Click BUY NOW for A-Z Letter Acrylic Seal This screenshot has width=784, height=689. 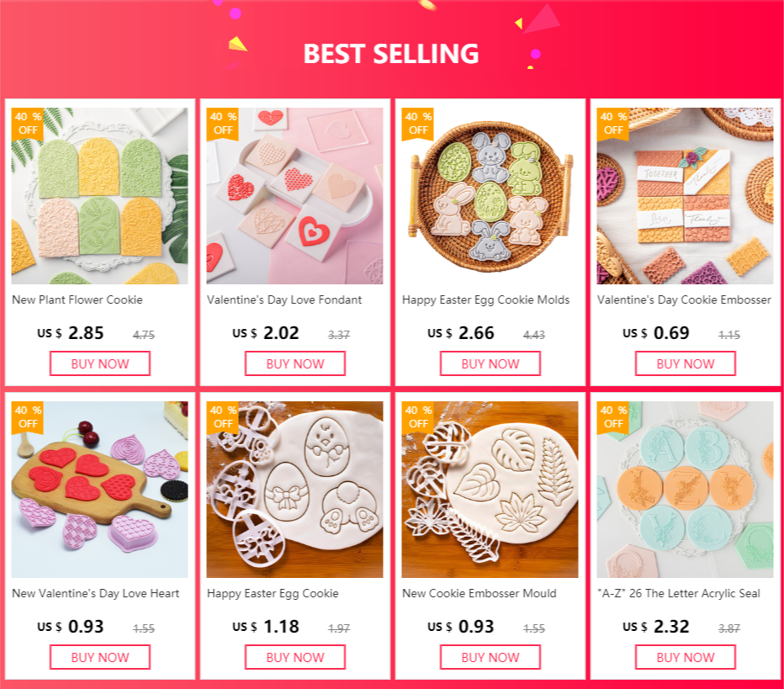click(x=686, y=657)
